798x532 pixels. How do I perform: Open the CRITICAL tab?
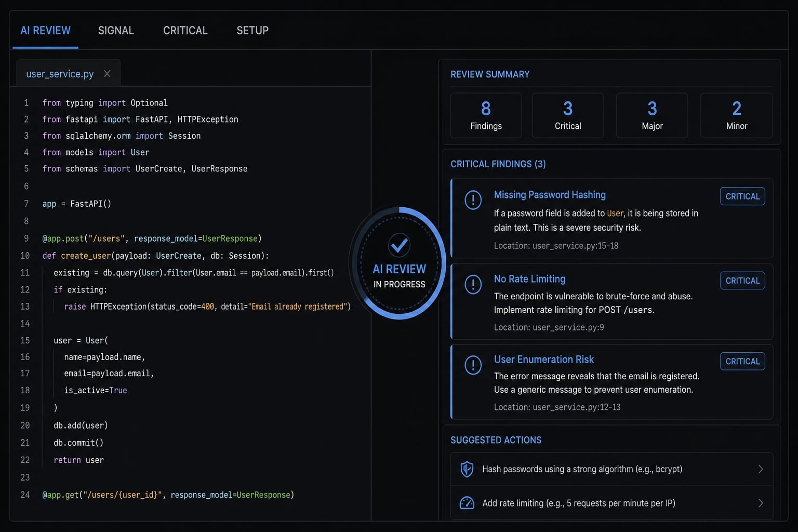click(x=185, y=31)
